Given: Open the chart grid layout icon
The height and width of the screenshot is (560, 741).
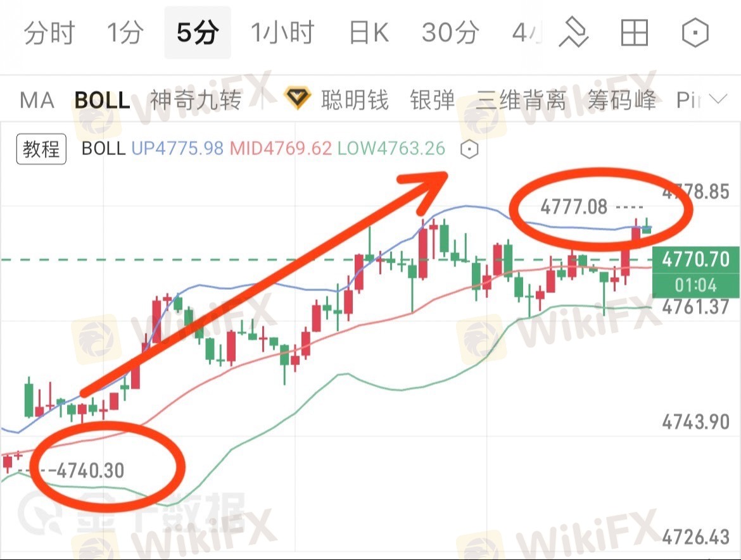Looking at the screenshot, I should click(634, 32).
